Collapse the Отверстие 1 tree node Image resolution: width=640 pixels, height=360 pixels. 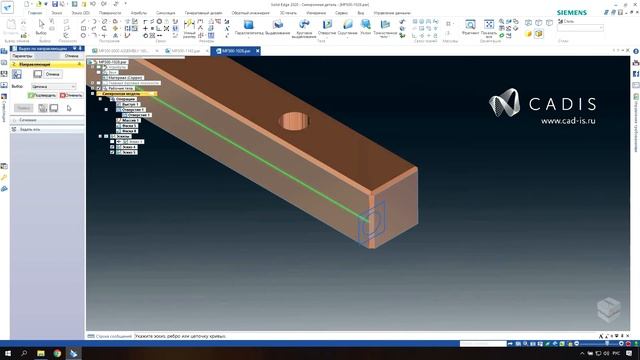(106, 110)
